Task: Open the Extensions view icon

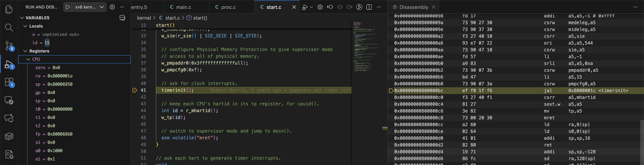Action: click(9, 82)
